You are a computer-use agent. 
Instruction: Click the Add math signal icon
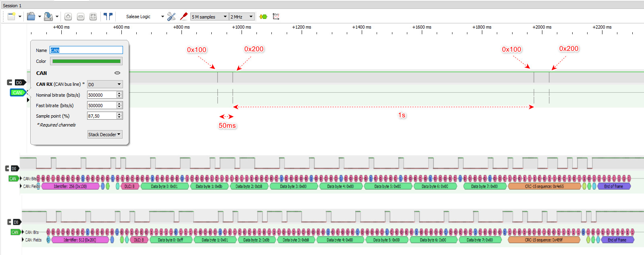click(276, 17)
